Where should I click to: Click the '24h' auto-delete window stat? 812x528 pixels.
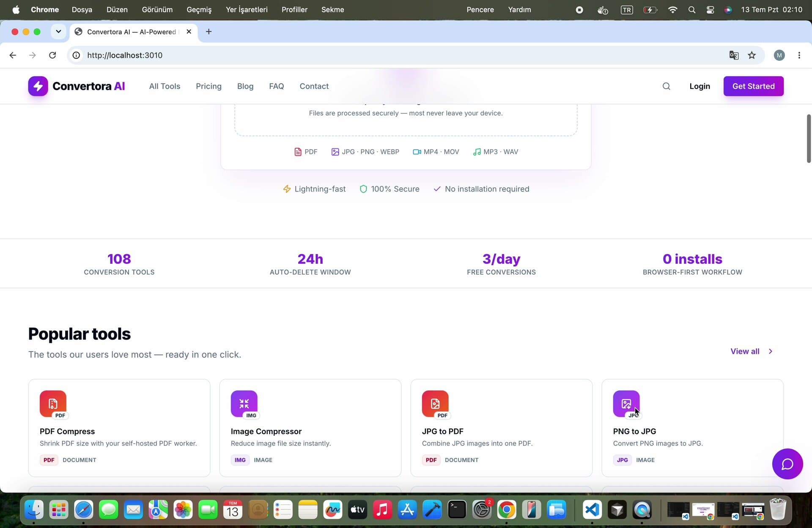click(x=310, y=259)
